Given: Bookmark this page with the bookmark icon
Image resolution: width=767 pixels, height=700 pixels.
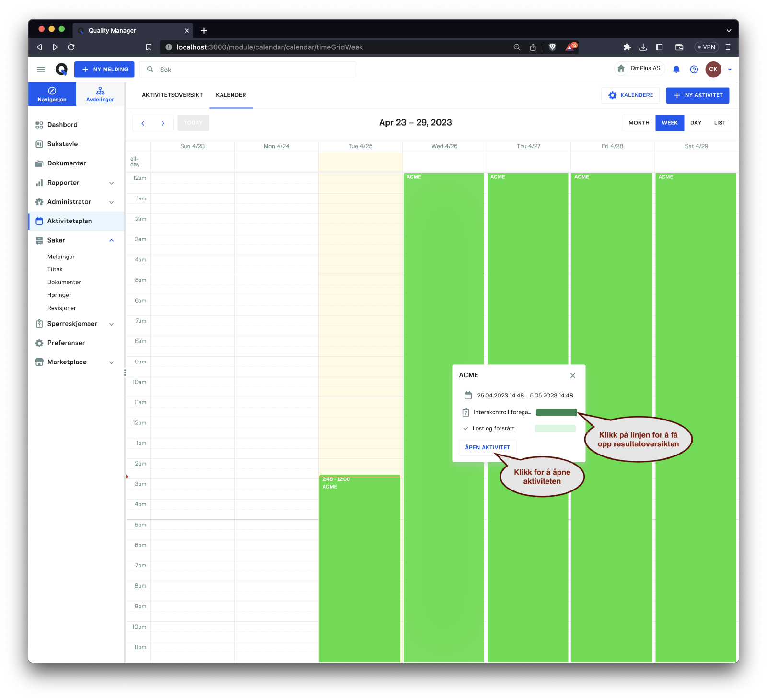Looking at the screenshot, I should coord(149,47).
